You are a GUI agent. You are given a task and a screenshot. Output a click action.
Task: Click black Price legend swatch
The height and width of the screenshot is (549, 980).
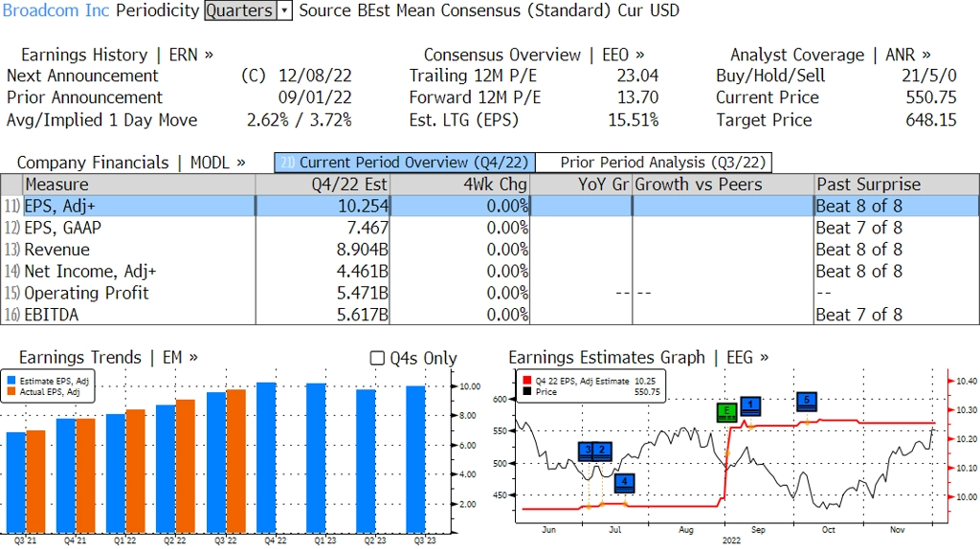(x=527, y=391)
